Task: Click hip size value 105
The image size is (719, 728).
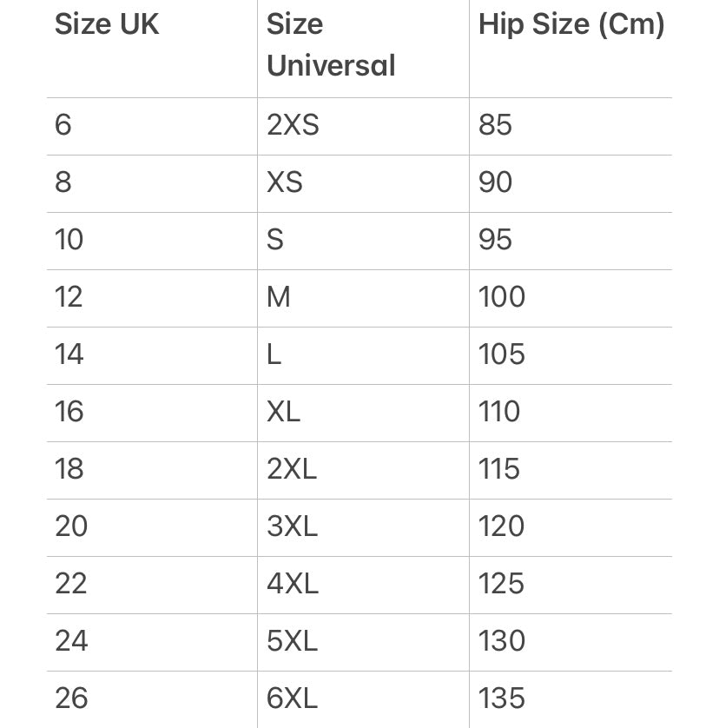Action: pyautogui.click(x=501, y=354)
